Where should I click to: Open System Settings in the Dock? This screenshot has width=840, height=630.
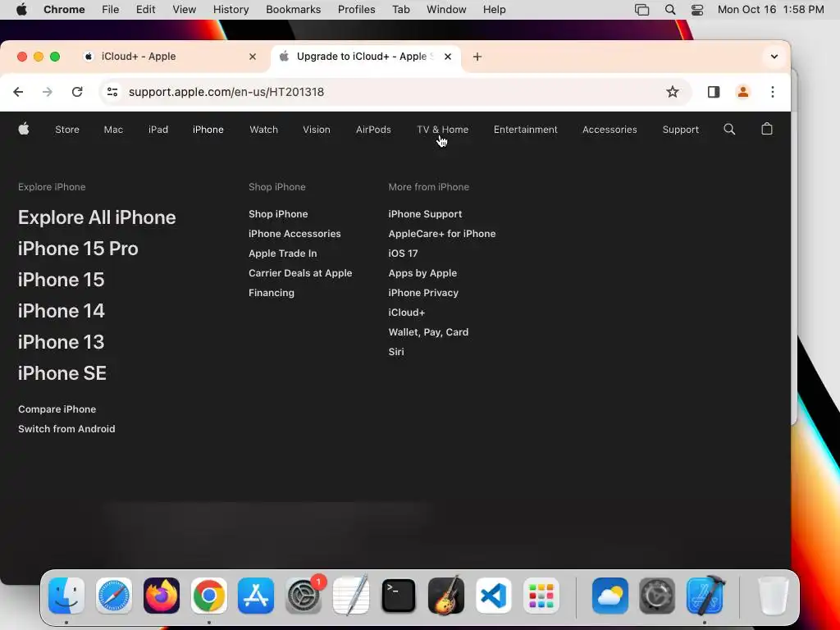[304, 596]
